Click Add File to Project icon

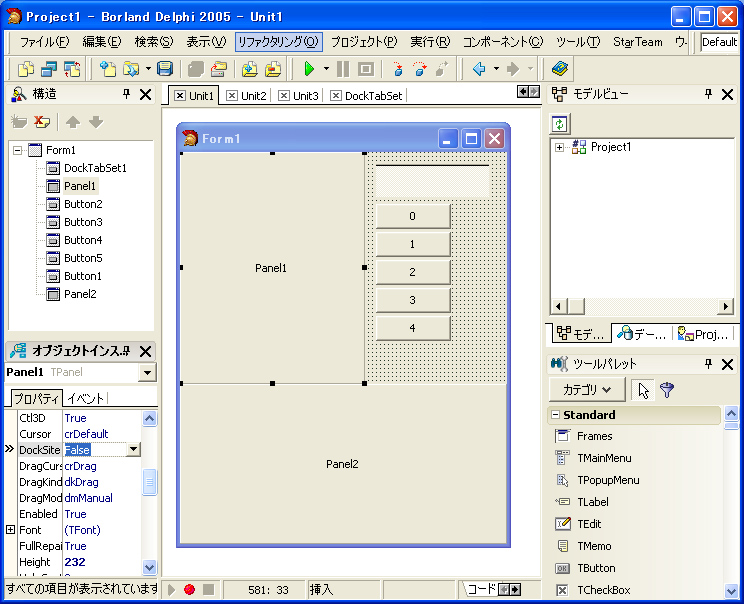pos(250,69)
